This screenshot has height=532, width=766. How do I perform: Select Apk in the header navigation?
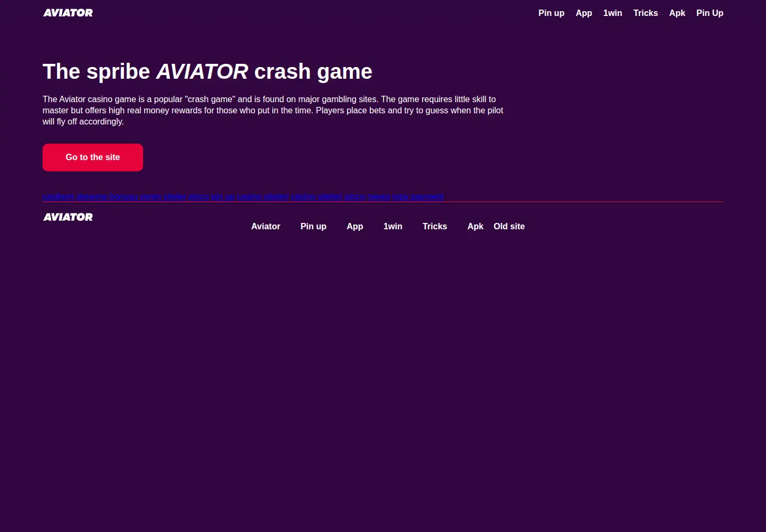tap(677, 13)
